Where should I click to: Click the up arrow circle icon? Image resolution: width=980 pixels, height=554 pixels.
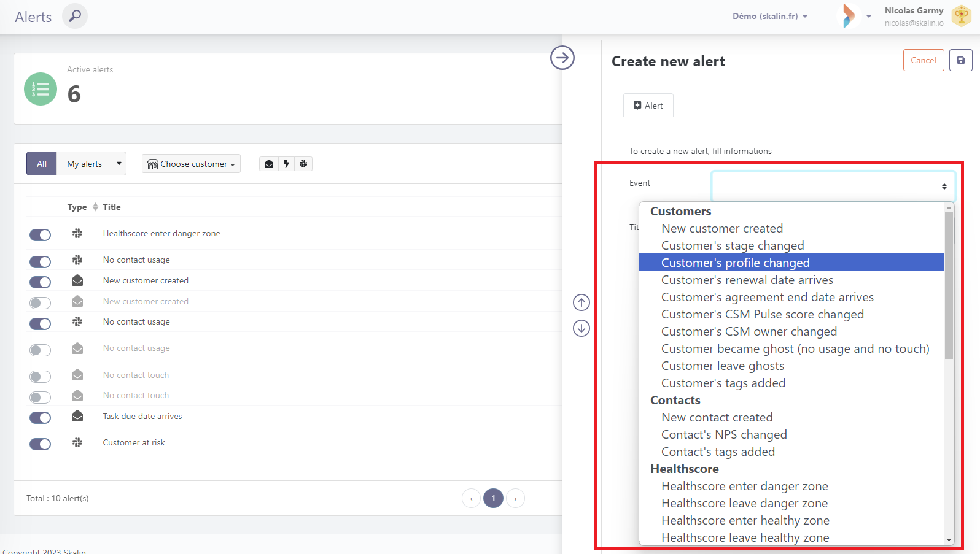pyautogui.click(x=581, y=302)
